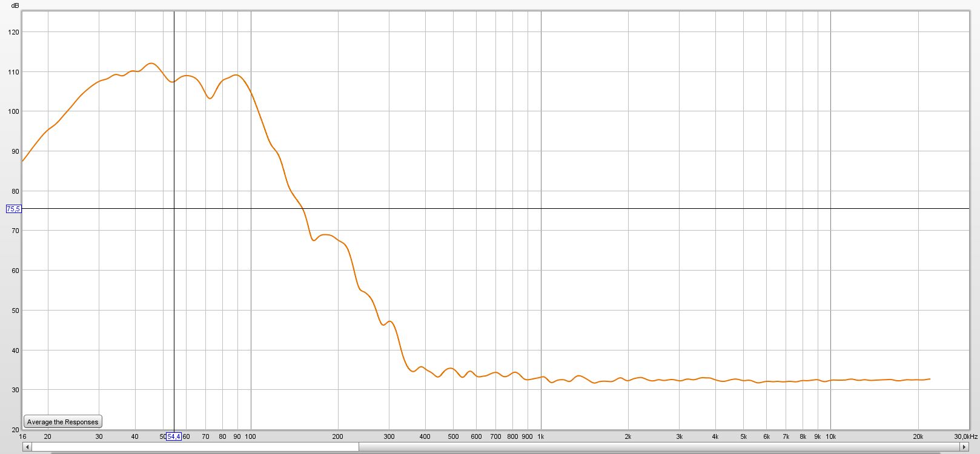Screen dimensions: 980x454
Task: Select the 54,4 cursor frequency readout
Action: [x=174, y=436]
